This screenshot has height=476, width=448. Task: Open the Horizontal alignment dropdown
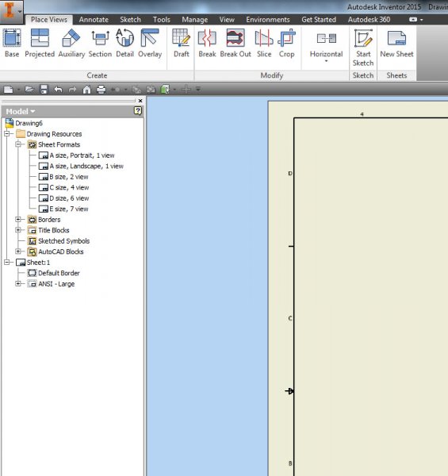327,45
